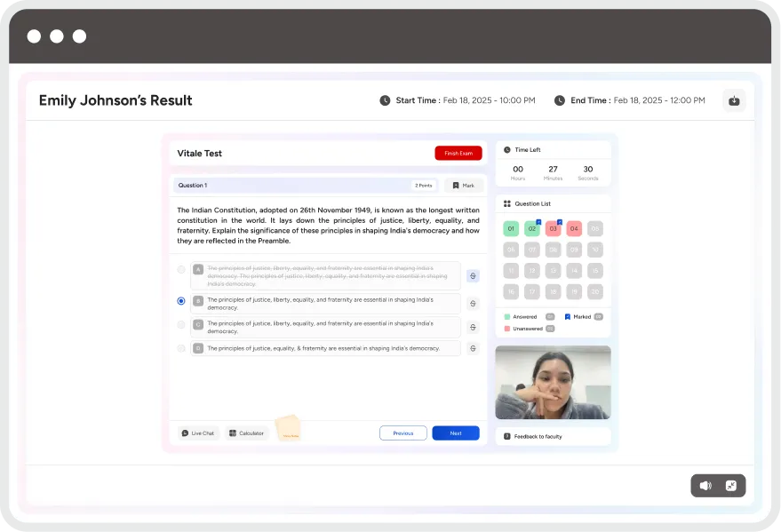
Task: Open question 04 from the Question List
Action: click(x=574, y=228)
